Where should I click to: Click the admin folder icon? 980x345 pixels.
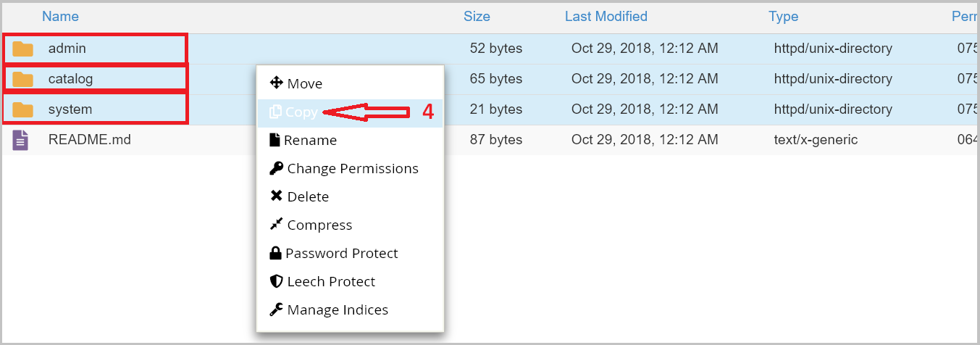point(23,49)
